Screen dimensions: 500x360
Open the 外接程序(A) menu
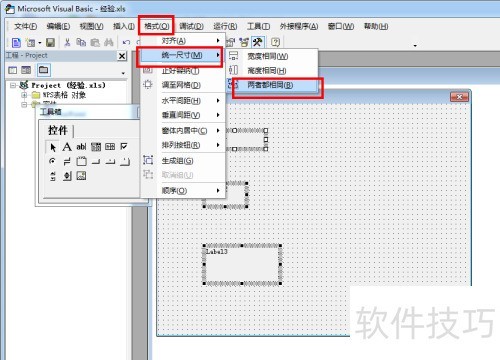pos(299,26)
